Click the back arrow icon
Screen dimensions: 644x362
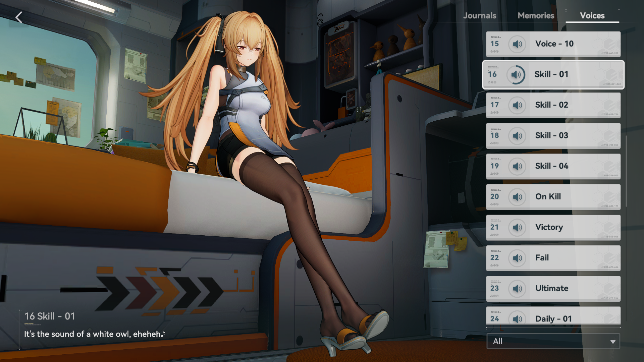pos(19,17)
